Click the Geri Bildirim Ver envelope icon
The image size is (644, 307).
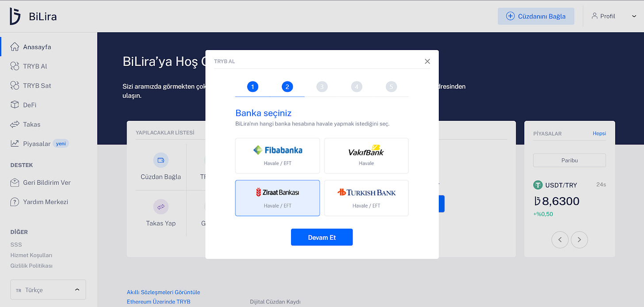click(x=15, y=182)
